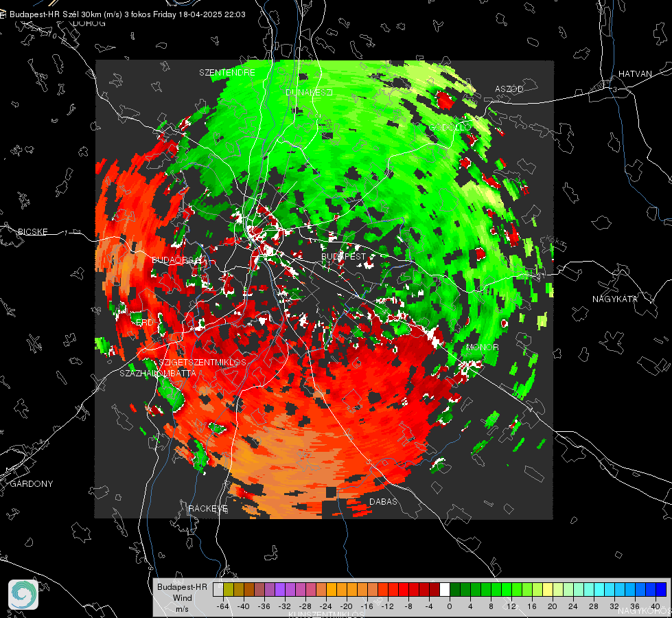Select the SZAZHALOMBATTA label
The image size is (672, 618).
[158, 373]
